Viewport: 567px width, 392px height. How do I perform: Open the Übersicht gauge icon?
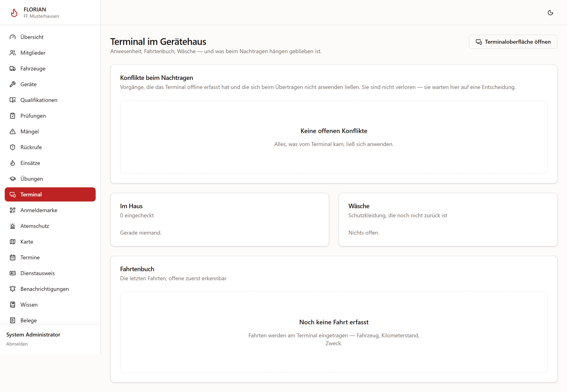[x=13, y=37]
